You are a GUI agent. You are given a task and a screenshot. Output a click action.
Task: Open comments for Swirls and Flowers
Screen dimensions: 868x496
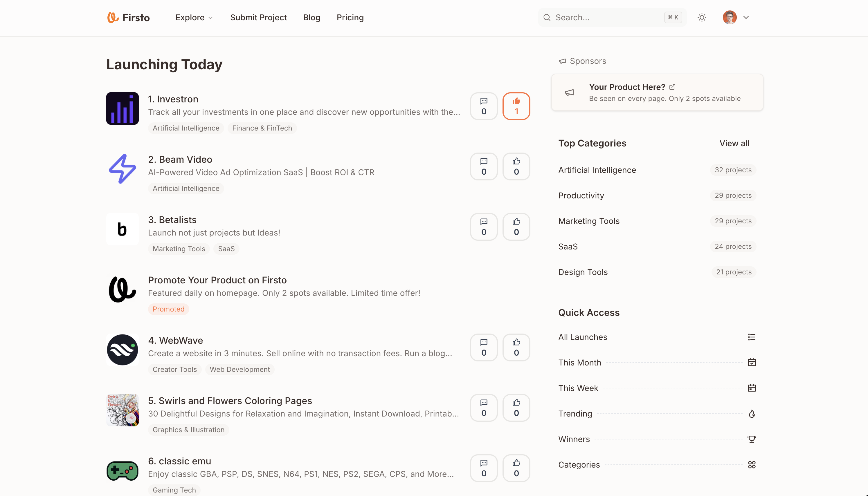484,408
